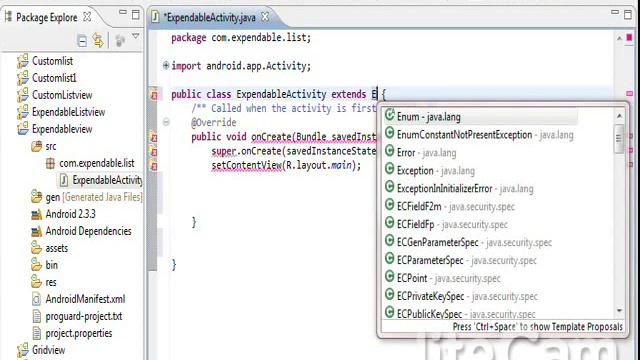The image size is (640, 360).
Task: Select Expendableview project
Action: coord(62,129)
